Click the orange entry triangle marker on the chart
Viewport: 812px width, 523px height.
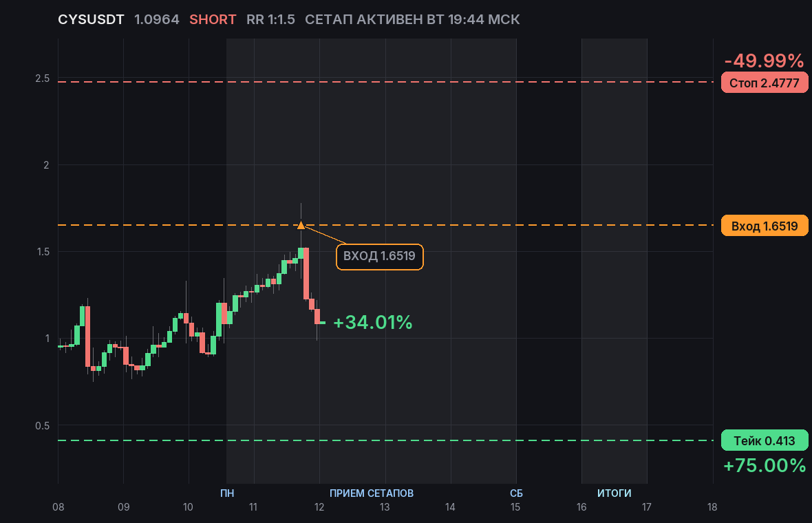[301, 225]
